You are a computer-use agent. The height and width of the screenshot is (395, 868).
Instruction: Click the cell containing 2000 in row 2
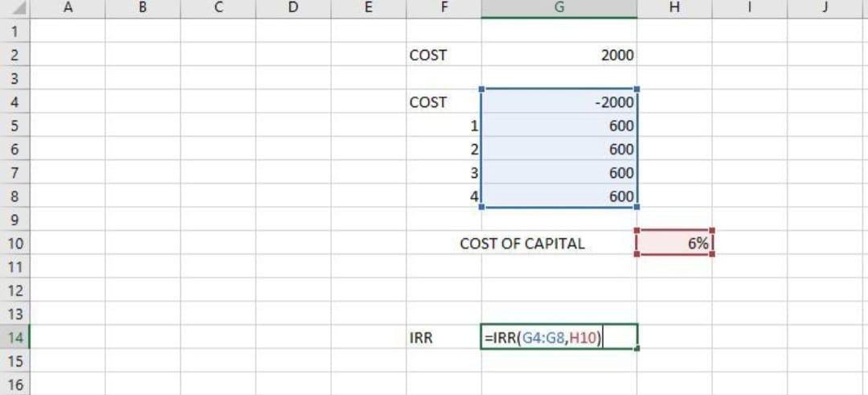559,56
